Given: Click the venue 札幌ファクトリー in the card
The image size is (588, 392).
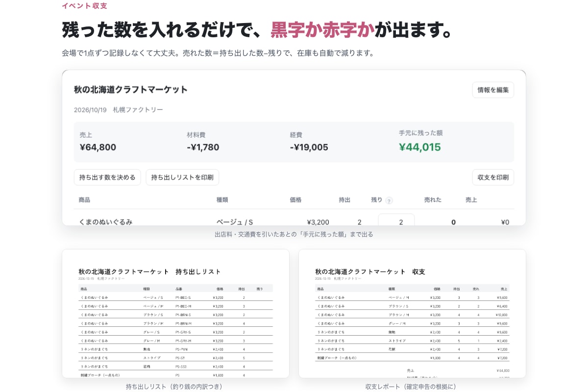Looking at the screenshot, I should [138, 110].
